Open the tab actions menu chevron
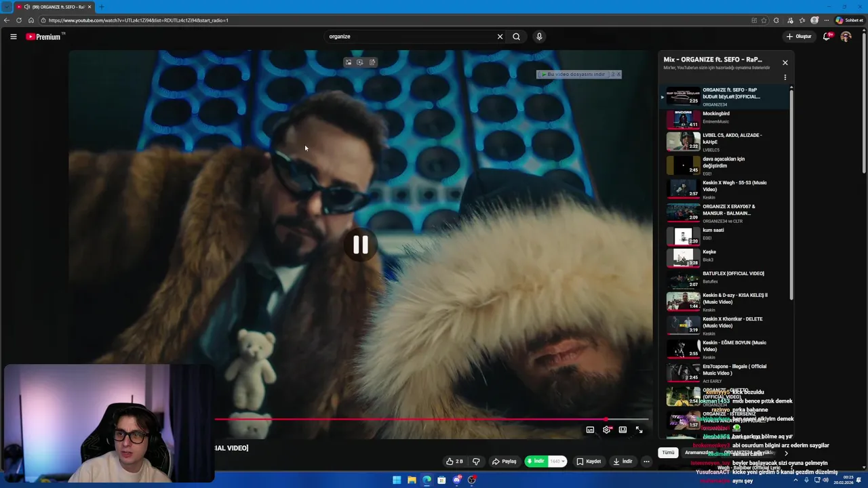This screenshot has height=488, width=868. pyautogui.click(x=7, y=7)
